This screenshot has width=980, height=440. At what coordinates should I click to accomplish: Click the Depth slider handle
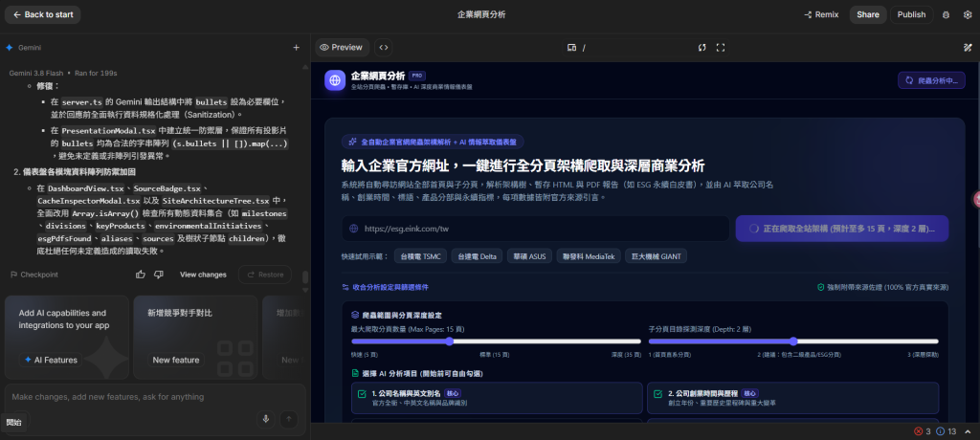click(x=793, y=341)
